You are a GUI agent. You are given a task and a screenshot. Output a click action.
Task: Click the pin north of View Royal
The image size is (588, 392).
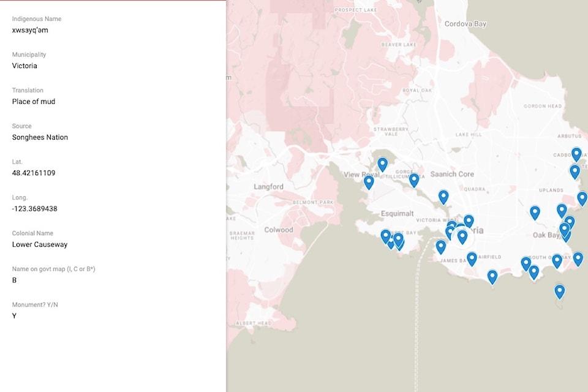382,164
